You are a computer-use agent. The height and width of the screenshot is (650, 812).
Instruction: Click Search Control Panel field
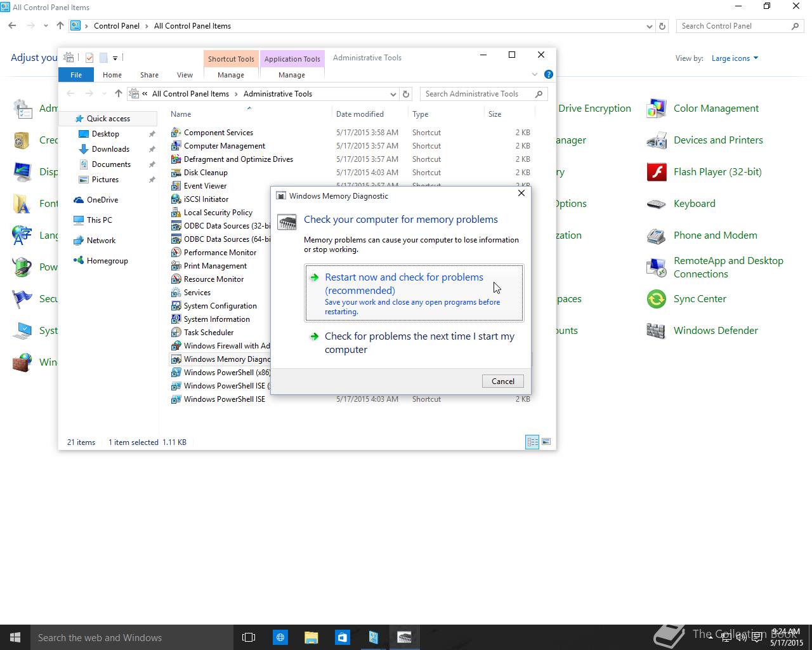[x=740, y=26]
